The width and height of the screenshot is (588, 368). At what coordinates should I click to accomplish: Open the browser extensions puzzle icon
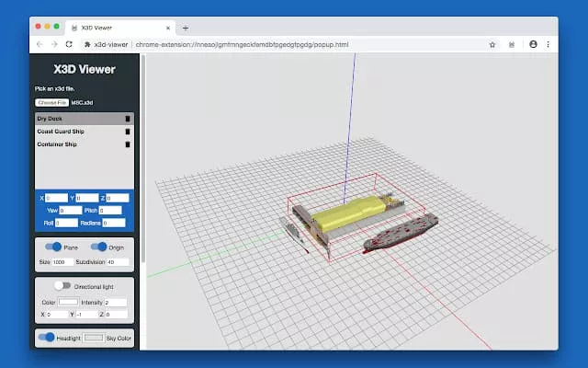510,43
